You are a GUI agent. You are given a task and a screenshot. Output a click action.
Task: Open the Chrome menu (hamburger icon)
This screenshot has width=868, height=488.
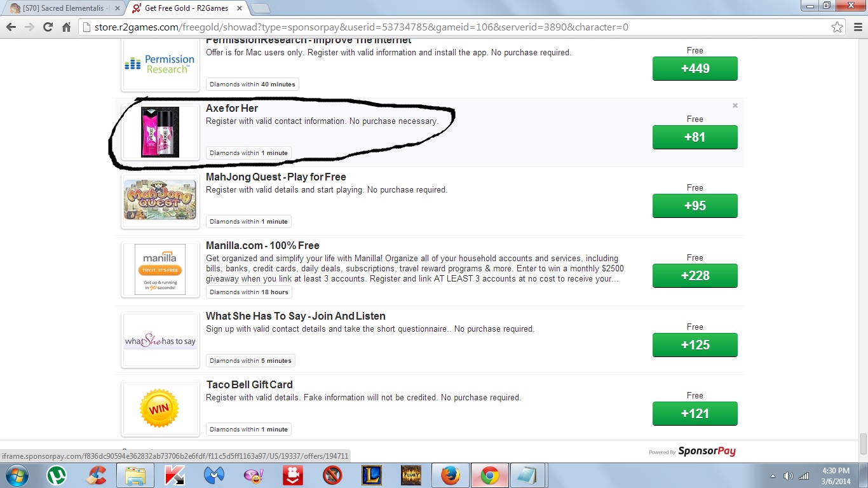pos(857,27)
